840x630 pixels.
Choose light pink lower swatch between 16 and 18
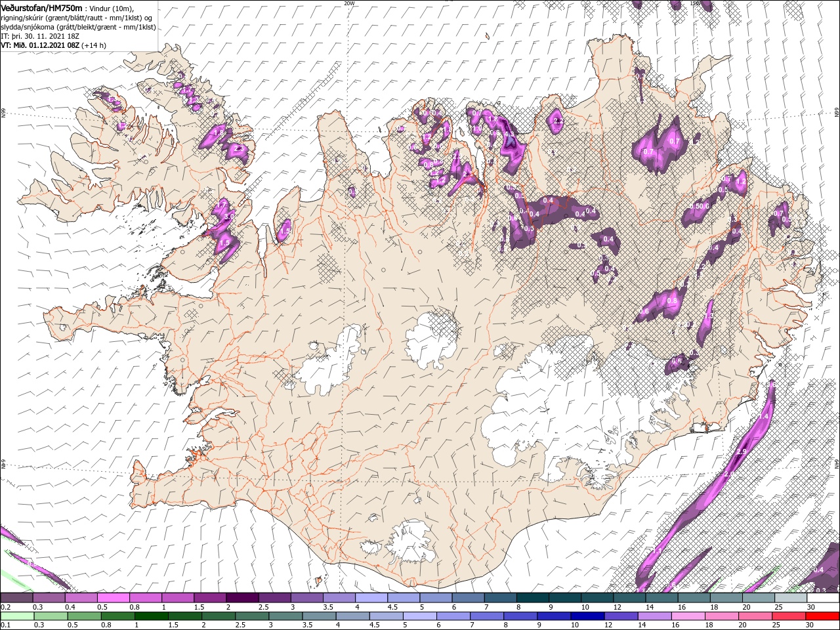pos(688,616)
